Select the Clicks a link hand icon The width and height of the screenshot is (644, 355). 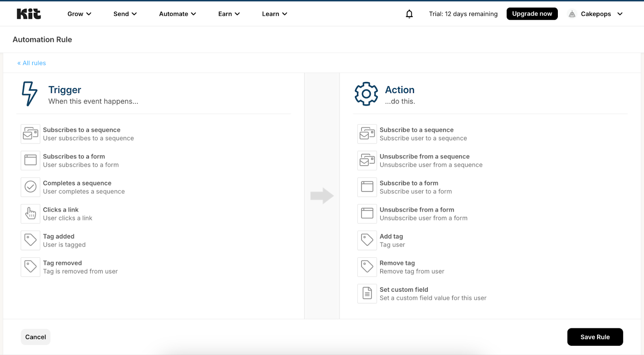[x=31, y=214]
